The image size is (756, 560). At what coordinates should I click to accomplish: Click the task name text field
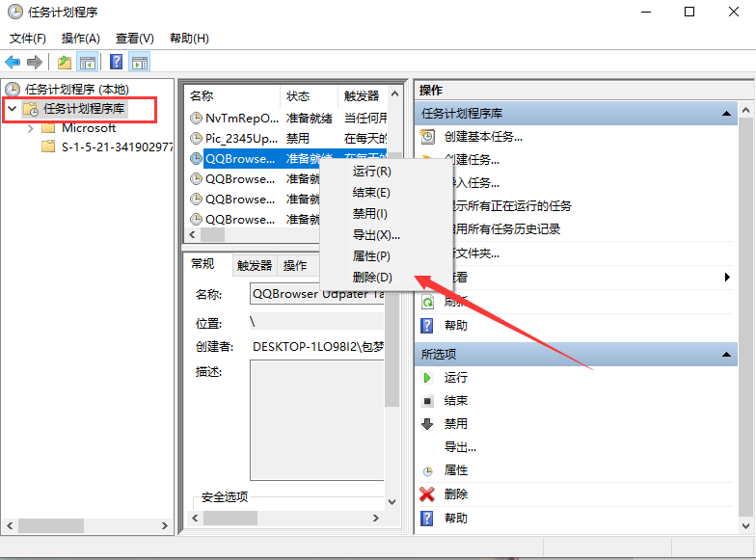(x=316, y=294)
